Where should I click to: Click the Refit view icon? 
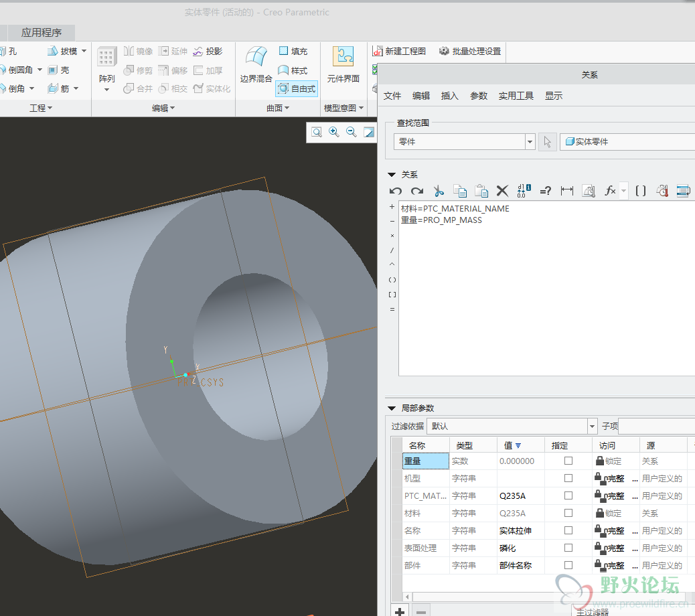(x=317, y=132)
